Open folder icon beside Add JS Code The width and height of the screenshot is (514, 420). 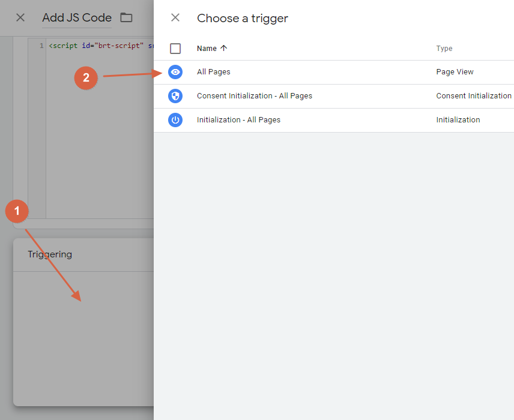point(126,17)
